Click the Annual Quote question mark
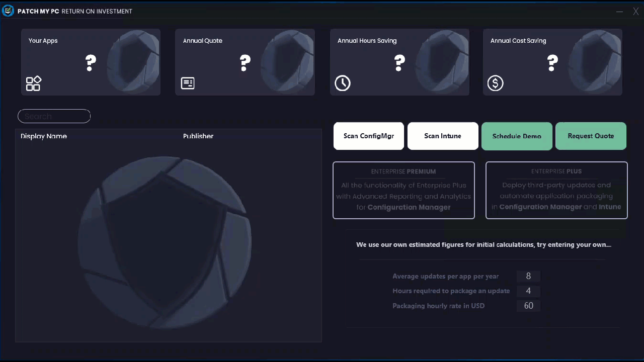This screenshot has width=644, height=362. coord(245,63)
